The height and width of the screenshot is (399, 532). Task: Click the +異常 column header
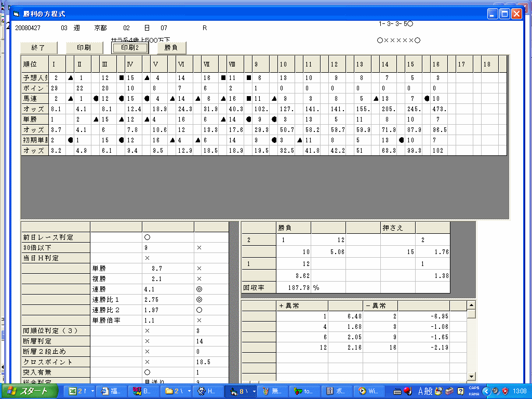302,305
